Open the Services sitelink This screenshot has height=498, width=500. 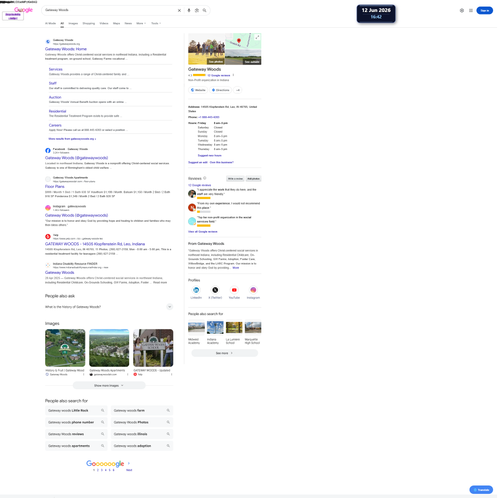[56, 69]
